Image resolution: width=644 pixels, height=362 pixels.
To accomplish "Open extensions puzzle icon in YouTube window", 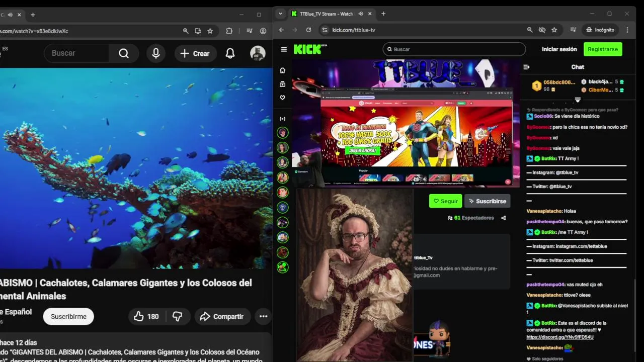I will [229, 31].
